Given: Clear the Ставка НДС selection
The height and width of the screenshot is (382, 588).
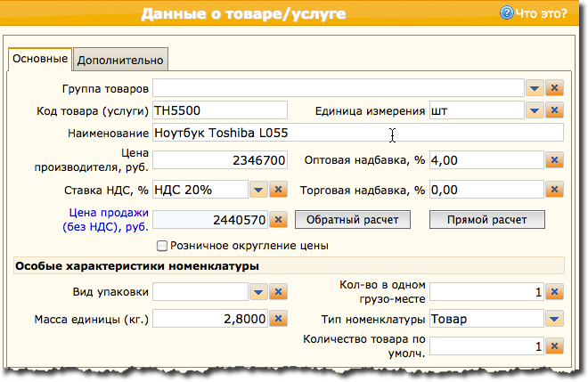Looking at the screenshot, I should coord(277,190).
